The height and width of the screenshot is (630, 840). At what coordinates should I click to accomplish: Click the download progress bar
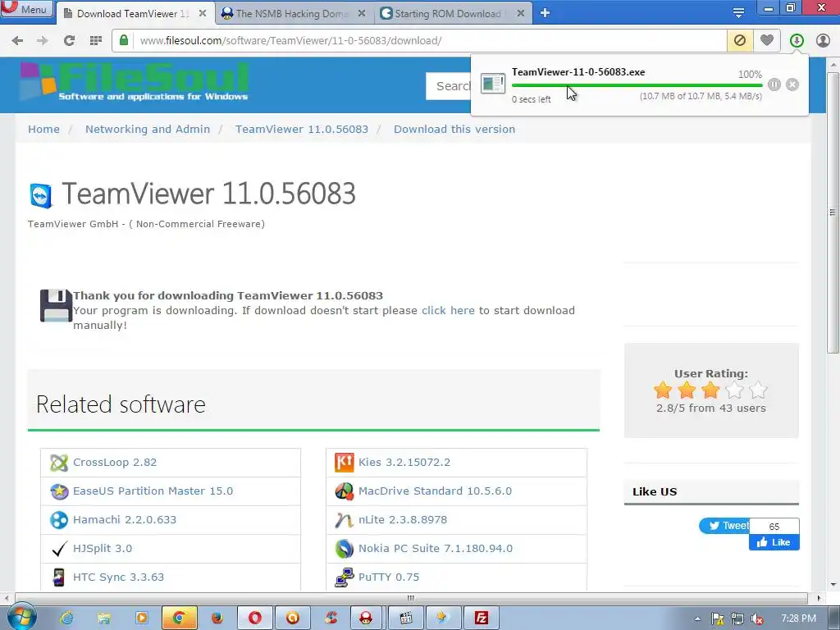pos(637,85)
